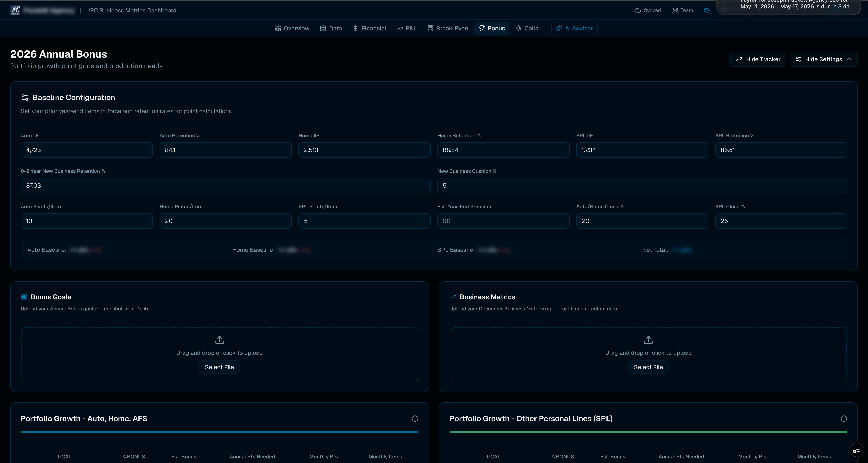Edit the Auto/Home Close % field
868x463 pixels.
(642, 221)
